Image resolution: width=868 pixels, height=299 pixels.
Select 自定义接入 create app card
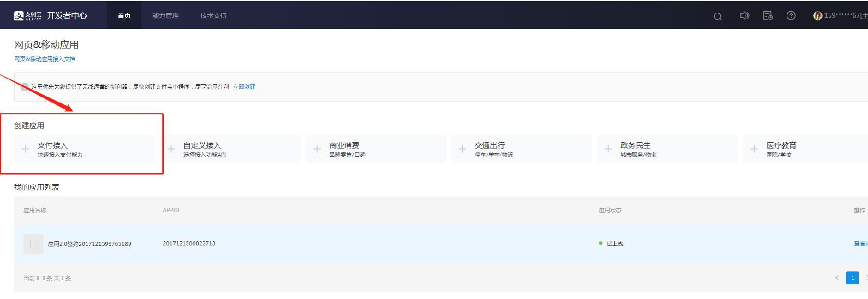pos(231,149)
